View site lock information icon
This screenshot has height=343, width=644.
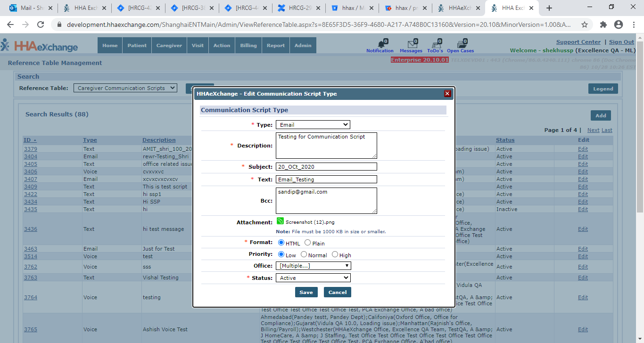pyautogui.click(x=59, y=25)
